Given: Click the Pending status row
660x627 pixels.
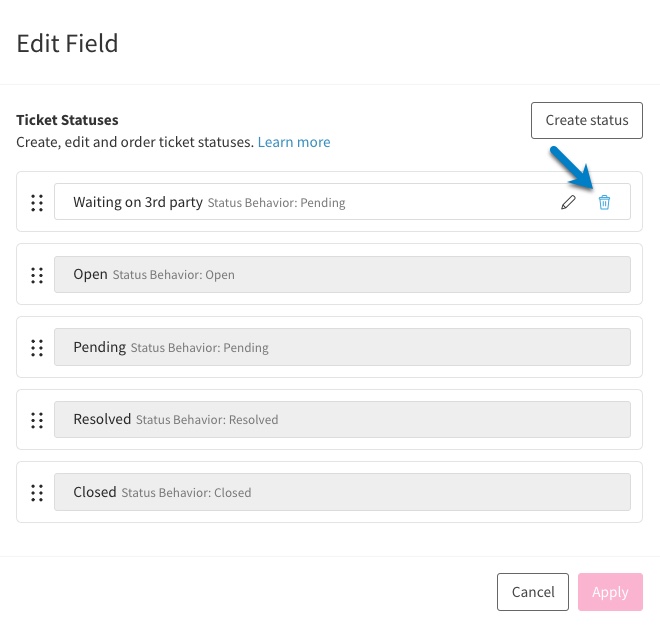Looking at the screenshot, I should [x=342, y=347].
